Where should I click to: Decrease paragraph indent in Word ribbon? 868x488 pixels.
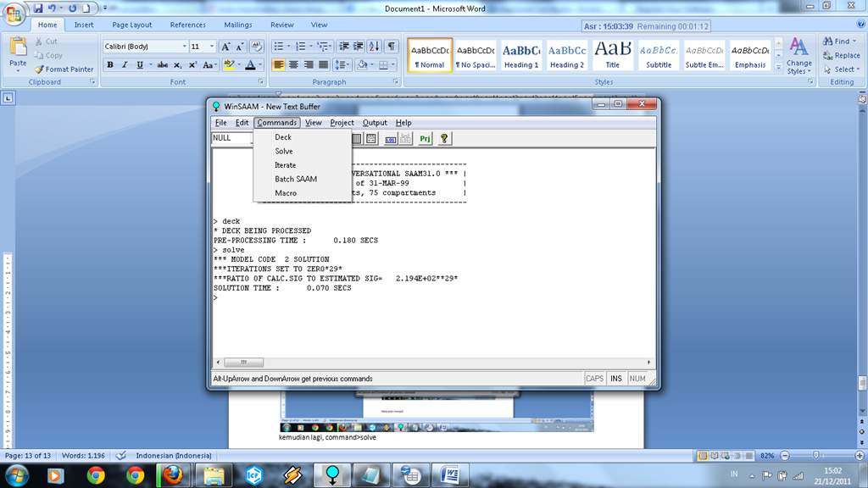pos(344,47)
